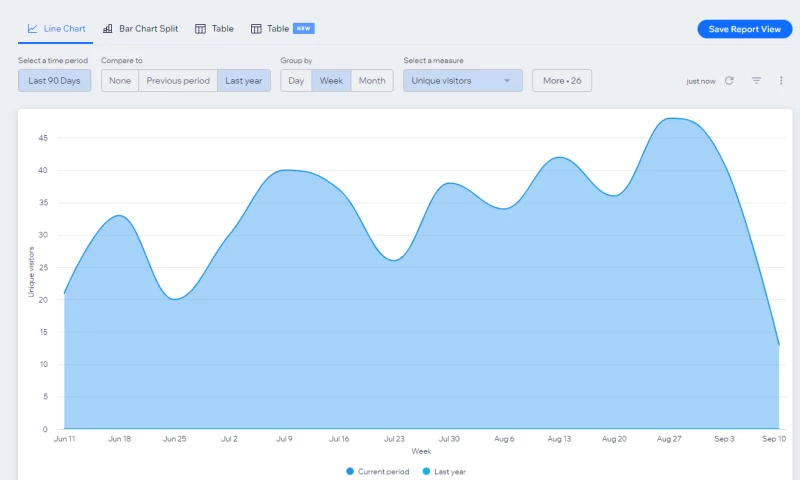
Task: Select the Line Chart tab label
Action: click(x=64, y=29)
